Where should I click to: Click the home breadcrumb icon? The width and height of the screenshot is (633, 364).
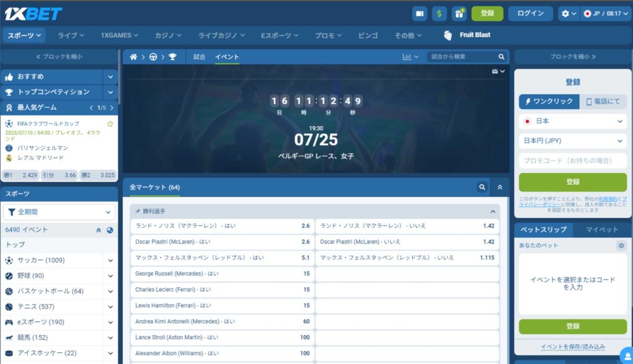tap(134, 57)
